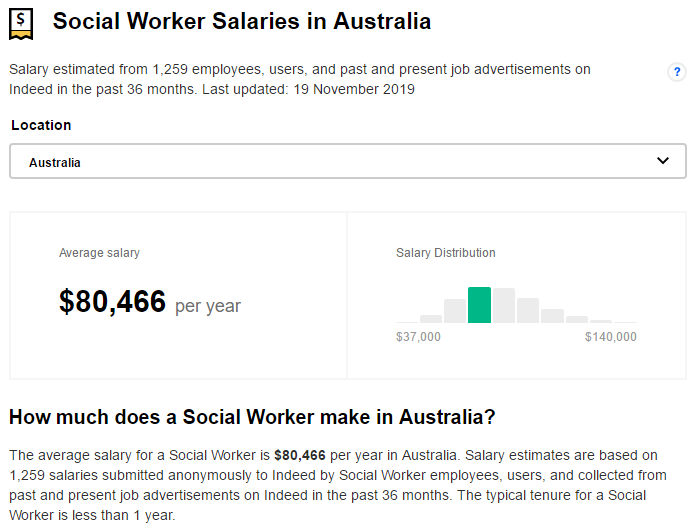Expand the Location dropdown chevron arrow
Viewport: 694px width, 529px height.
tap(662, 161)
